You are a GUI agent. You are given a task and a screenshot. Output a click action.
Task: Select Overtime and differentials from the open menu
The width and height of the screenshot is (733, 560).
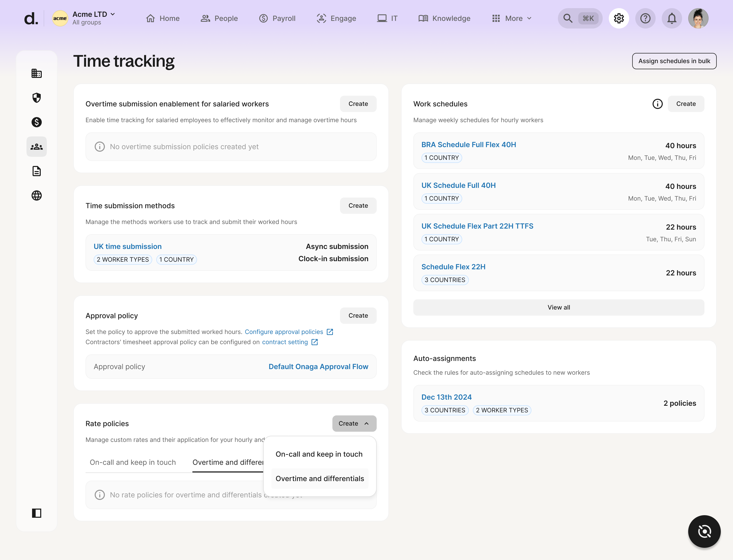(319, 478)
